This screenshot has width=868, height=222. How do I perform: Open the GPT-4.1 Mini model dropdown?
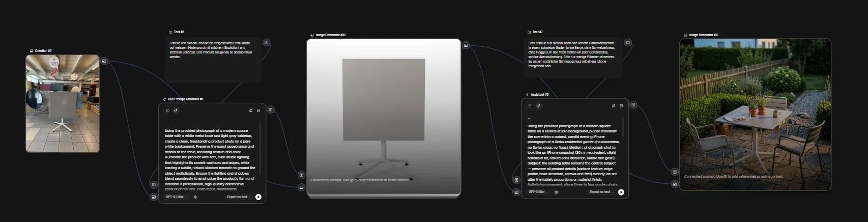[177, 197]
